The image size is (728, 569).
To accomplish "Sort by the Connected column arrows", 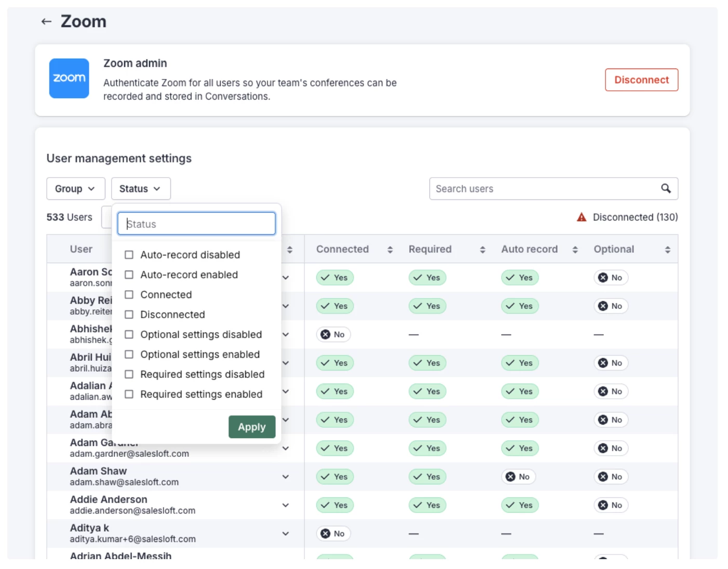I will pos(390,250).
